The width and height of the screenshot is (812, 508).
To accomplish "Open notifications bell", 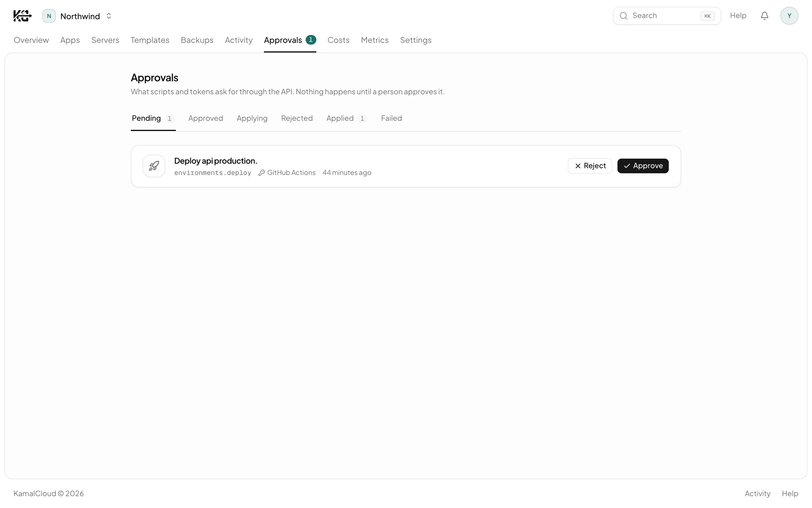I will pyautogui.click(x=764, y=16).
